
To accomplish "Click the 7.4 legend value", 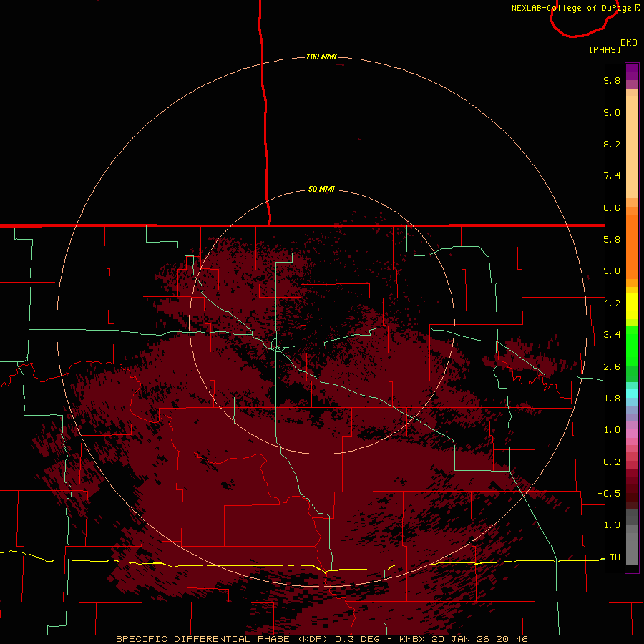I will [612, 176].
